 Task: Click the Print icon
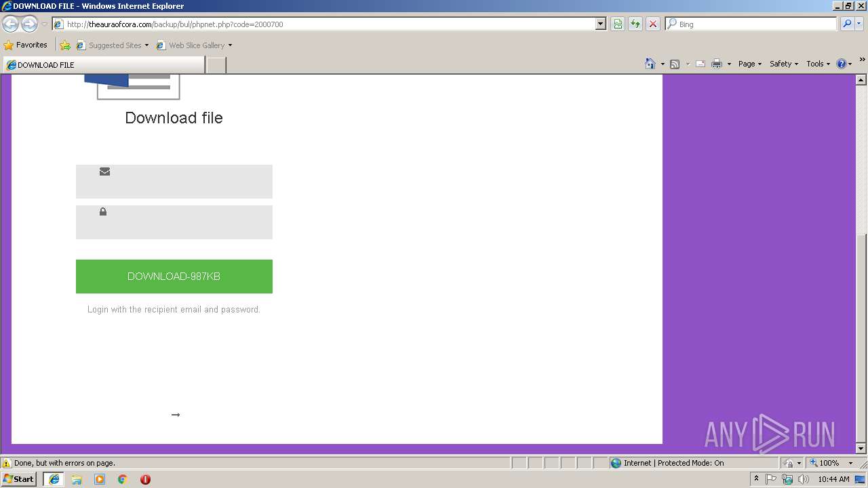click(x=717, y=64)
